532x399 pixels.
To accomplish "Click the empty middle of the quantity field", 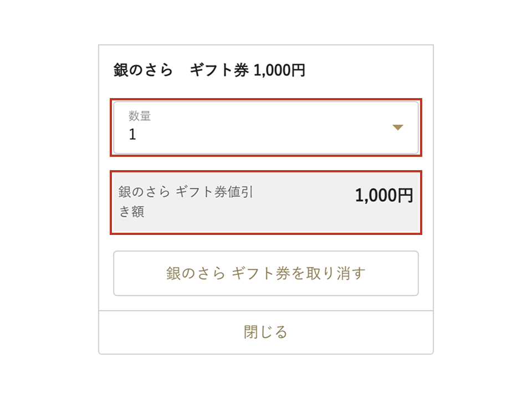I will [x=260, y=127].
